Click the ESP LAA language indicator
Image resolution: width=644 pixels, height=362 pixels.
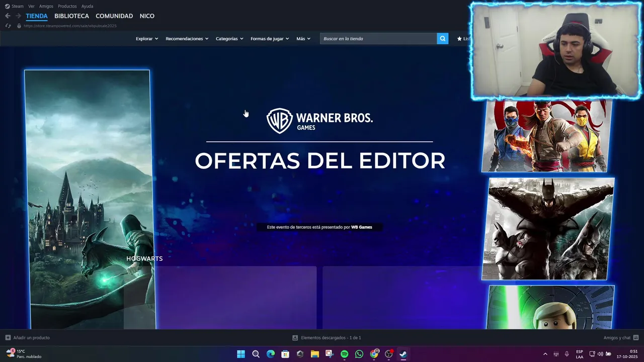580,354
